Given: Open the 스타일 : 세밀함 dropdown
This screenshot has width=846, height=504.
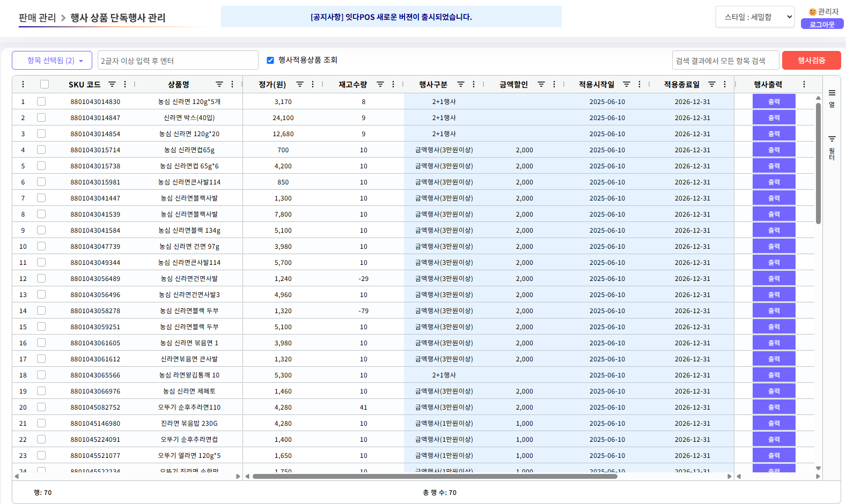Looking at the screenshot, I should pos(754,17).
